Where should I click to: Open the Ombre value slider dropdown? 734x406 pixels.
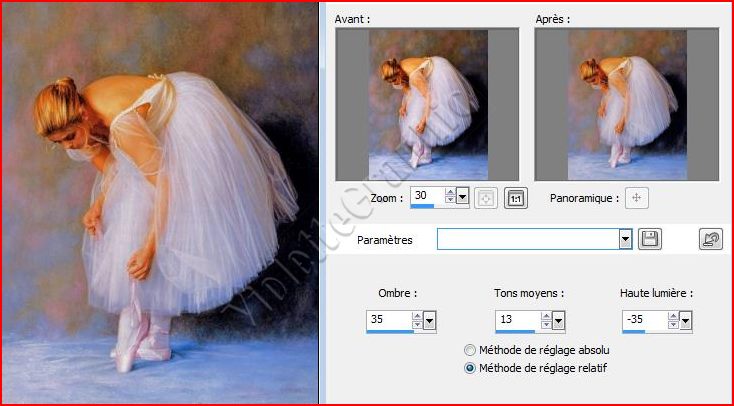pos(430,321)
